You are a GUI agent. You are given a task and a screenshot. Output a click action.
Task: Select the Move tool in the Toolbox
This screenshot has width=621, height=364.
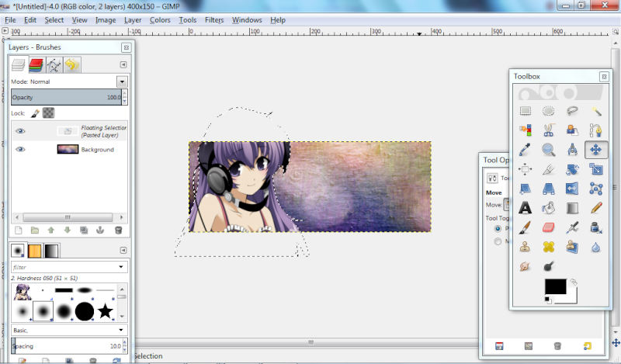[595, 150]
